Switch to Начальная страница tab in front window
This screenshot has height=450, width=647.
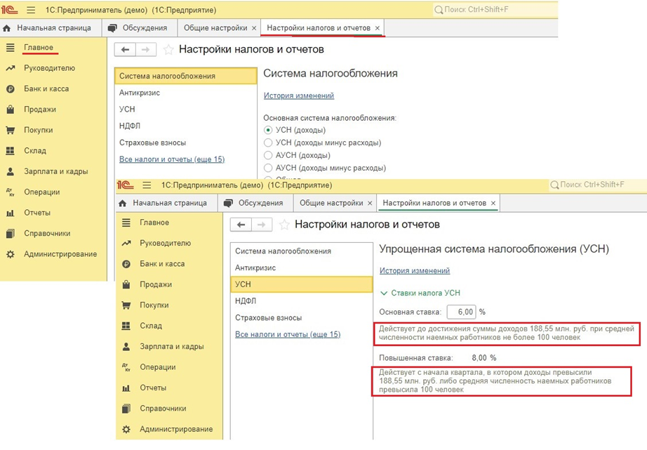(x=167, y=203)
